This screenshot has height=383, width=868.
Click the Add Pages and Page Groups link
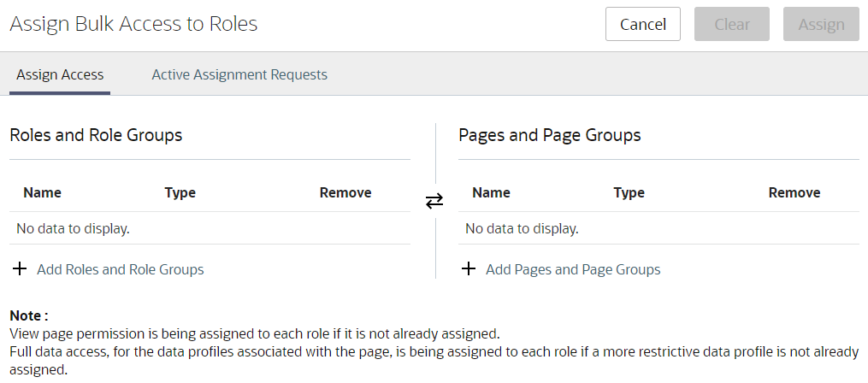tap(573, 269)
